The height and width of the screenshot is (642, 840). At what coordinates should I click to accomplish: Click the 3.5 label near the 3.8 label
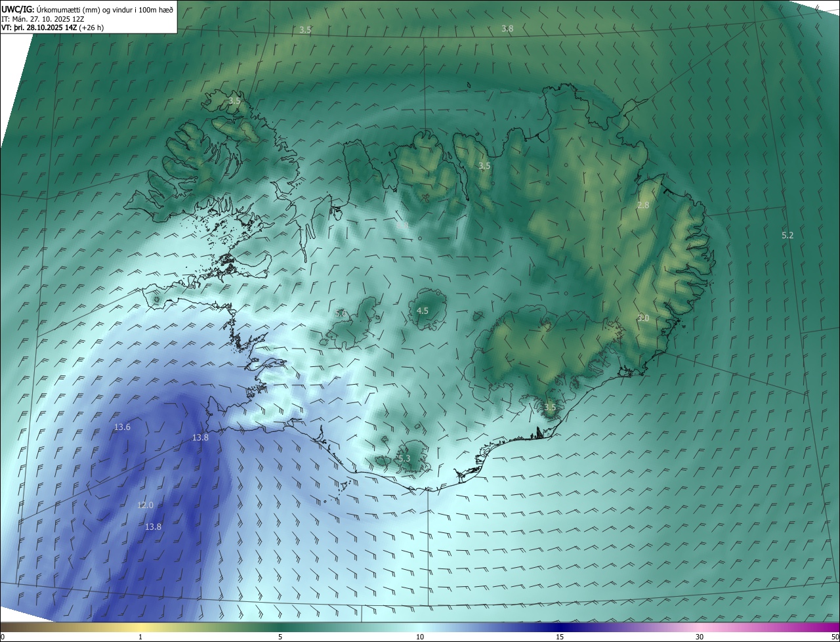coord(305,30)
